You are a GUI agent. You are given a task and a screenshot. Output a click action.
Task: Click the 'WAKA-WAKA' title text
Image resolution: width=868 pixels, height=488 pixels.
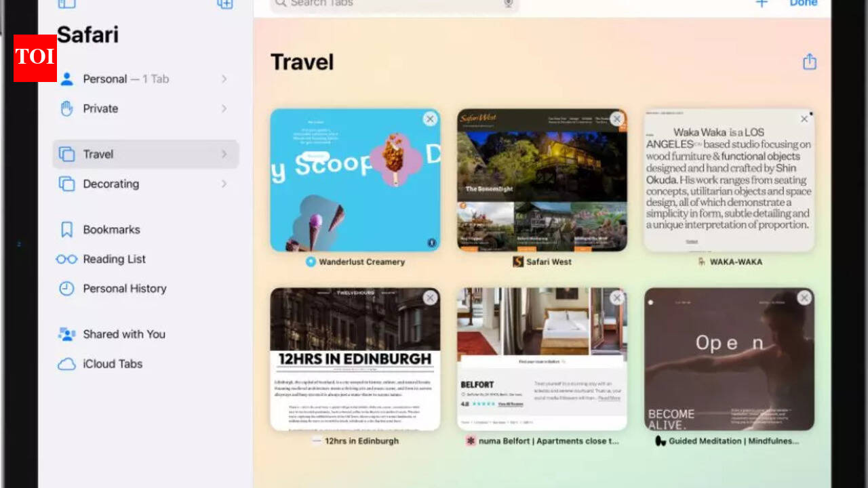pyautogui.click(x=736, y=262)
